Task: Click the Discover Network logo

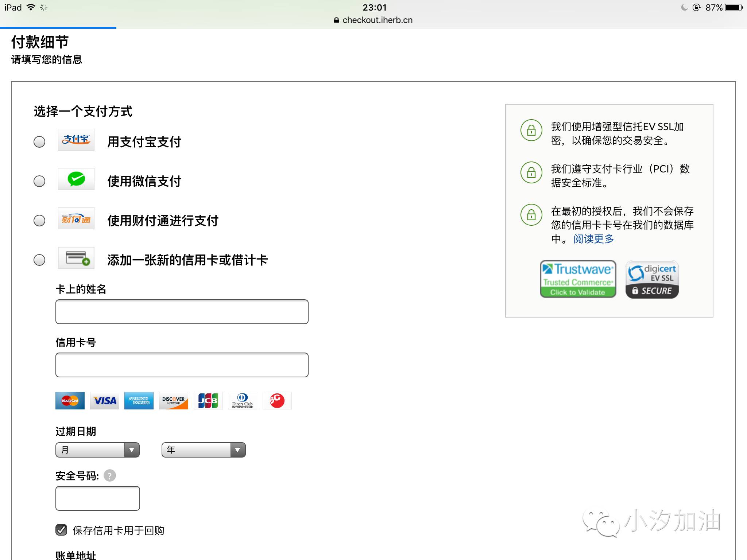Action: pos(173,400)
